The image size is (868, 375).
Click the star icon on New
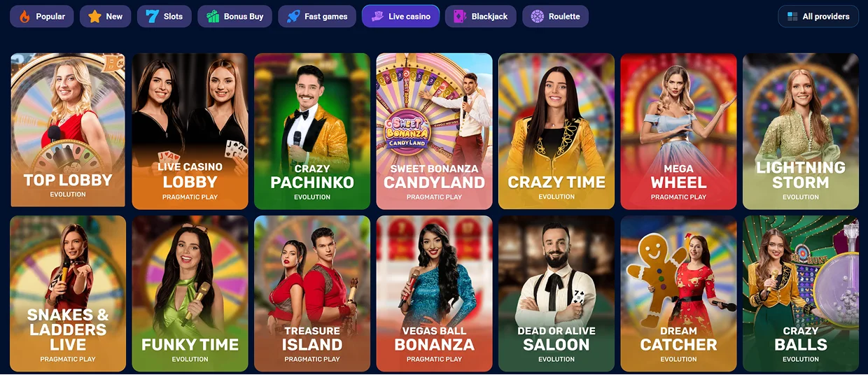click(94, 16)
